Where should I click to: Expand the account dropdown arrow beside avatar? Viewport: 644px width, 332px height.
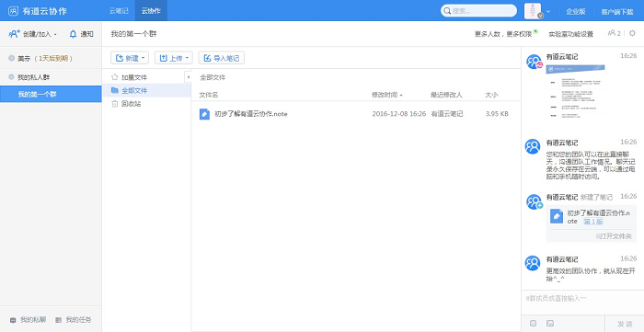tap(548, 11)
